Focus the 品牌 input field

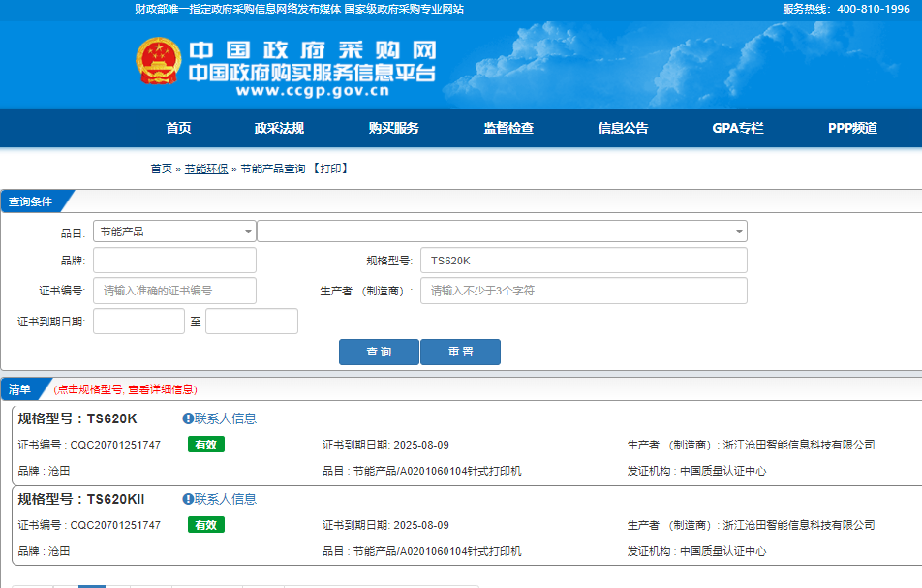click(x=174, y=261)
